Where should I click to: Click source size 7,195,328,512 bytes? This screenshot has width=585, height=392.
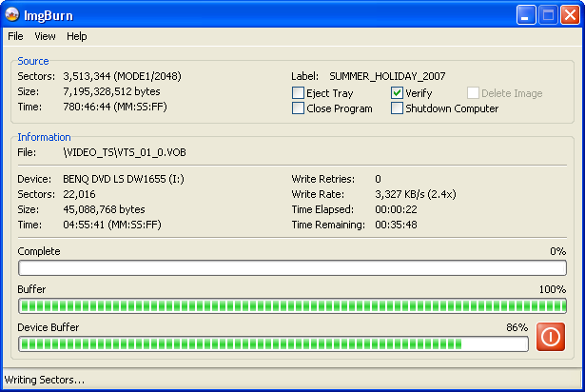click(111, 91)
